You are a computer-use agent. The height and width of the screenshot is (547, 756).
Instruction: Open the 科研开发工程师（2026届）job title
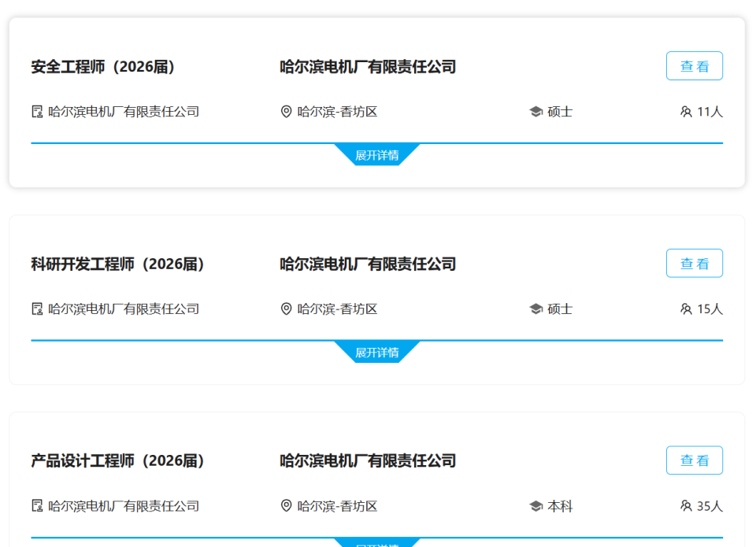(118, 264)
